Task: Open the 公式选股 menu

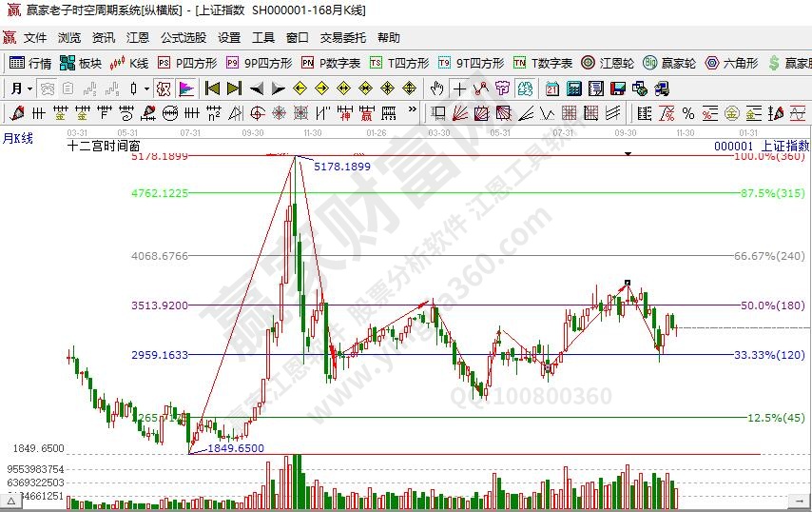Action: click(x=183, y=38)
